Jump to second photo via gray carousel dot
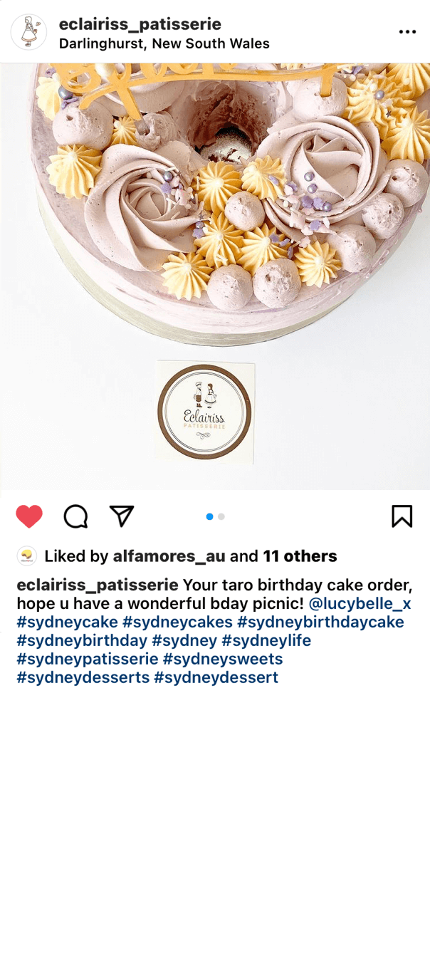The width and height of the screenshot is (430, 980). pyautogui.click(x=221, y=516)
